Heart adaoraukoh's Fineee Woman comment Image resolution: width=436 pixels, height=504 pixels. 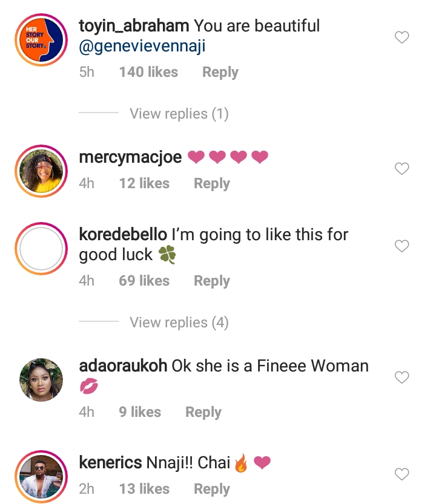(x=402, y=378)
